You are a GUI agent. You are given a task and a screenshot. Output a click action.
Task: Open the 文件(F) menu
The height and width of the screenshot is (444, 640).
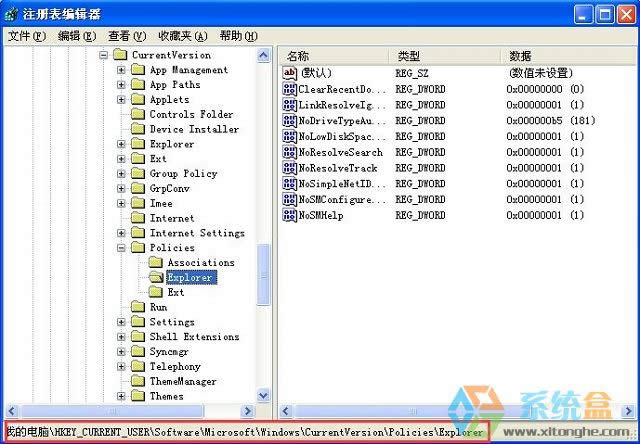[27, 36]
